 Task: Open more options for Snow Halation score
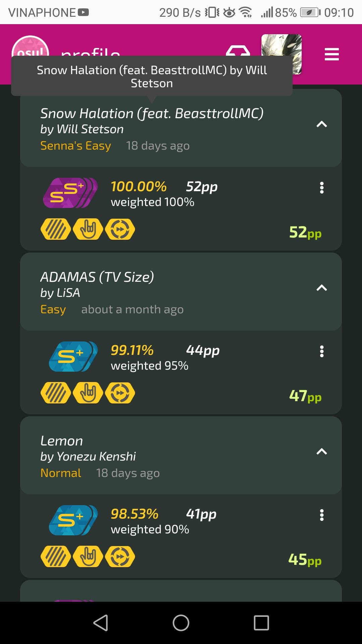click(x=322, y=188)
